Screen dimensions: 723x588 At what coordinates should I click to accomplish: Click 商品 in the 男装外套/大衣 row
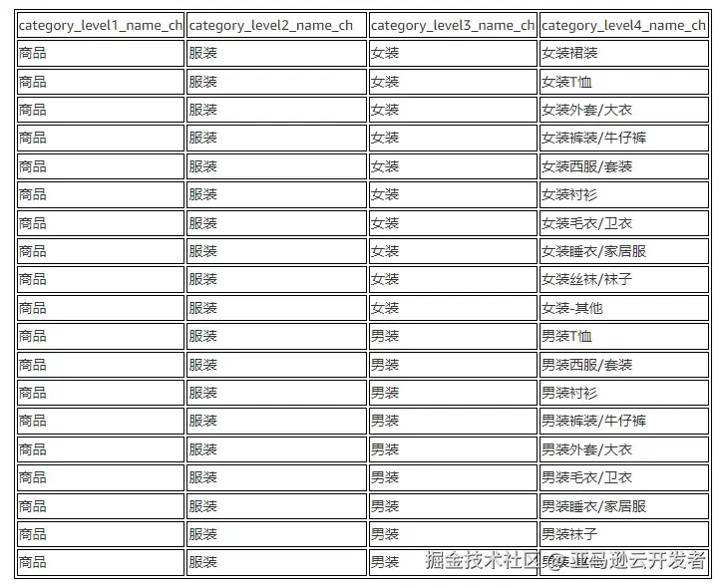(101, 449)
